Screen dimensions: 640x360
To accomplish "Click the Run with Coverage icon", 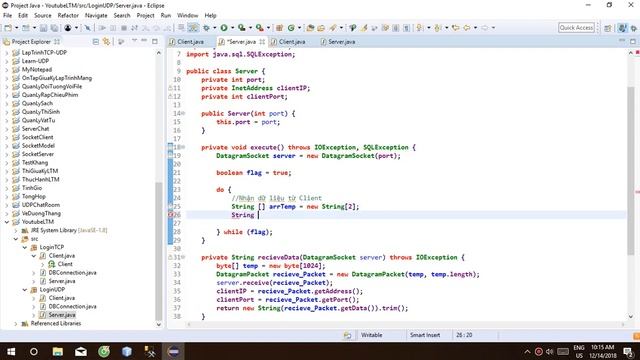I will click(x=242, y=28).
